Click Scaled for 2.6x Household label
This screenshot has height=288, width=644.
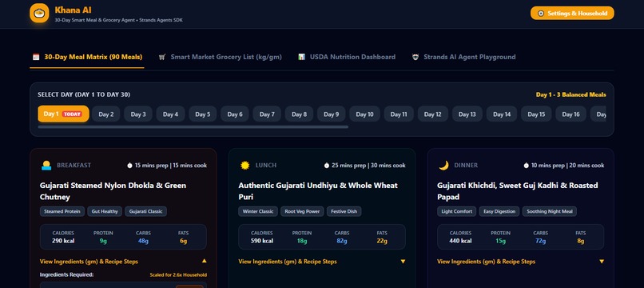click(x=178, y=275)
